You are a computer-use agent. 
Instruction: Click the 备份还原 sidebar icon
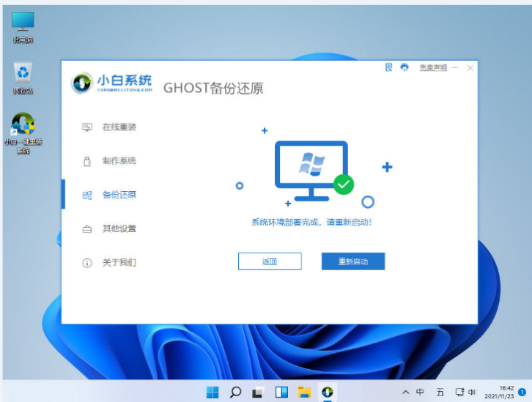coord(87,196)
